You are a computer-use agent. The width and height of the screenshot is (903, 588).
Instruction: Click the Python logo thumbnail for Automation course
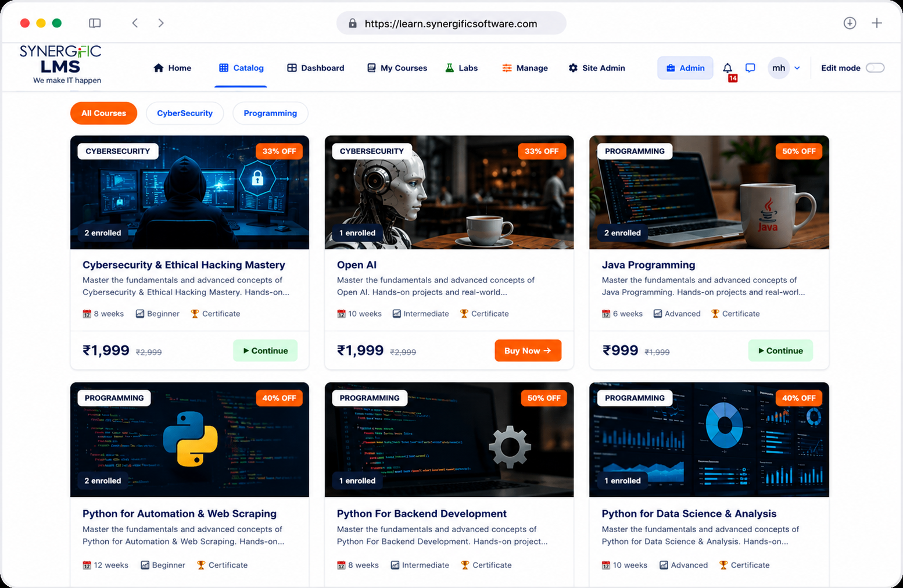point(189,440)
